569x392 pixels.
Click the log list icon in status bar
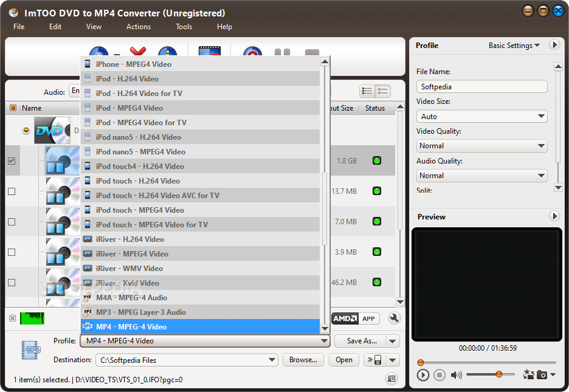click(391, 379)
